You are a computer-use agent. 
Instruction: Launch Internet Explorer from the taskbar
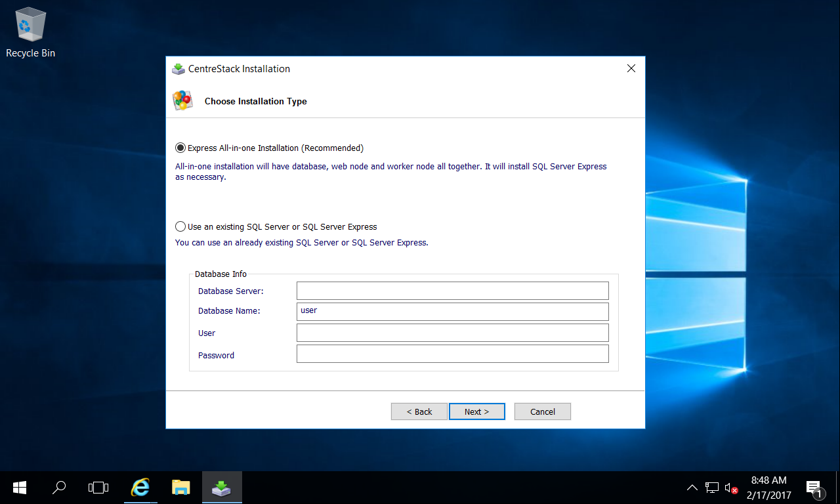[x=140, y=488]
